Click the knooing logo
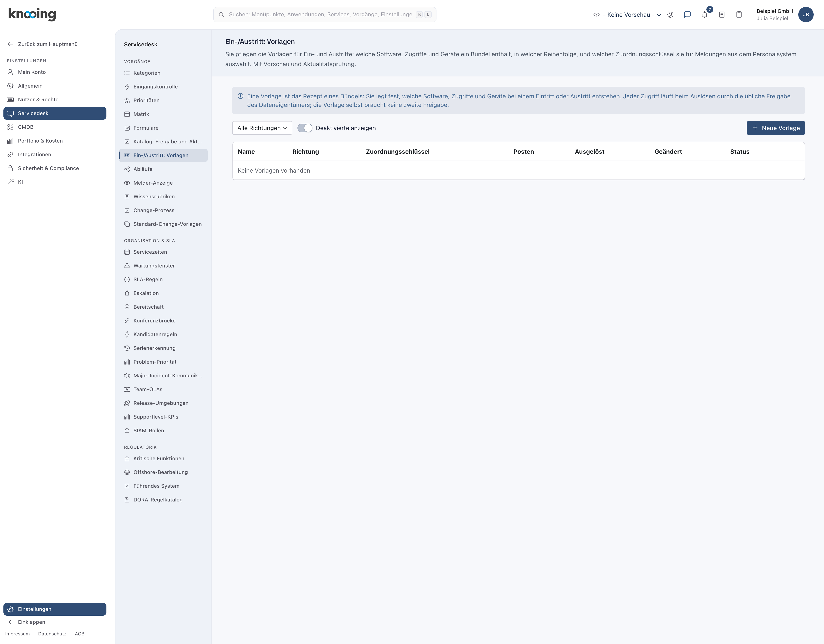The height and width of the screenshot is (644, 824). click(x=32, y=14)
